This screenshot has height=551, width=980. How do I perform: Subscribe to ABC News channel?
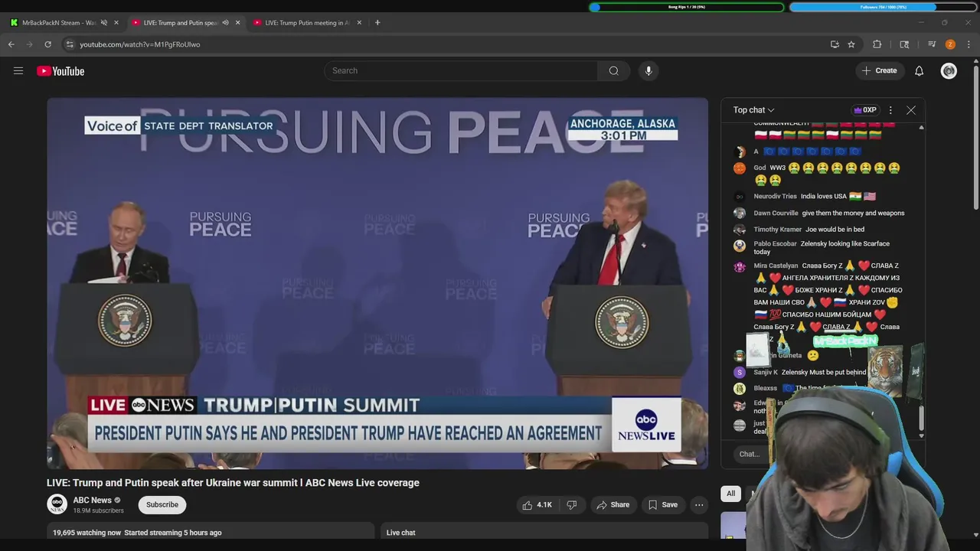[x=162, y=505]
